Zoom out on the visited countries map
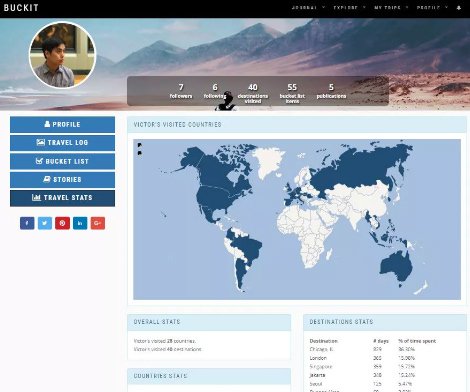 click(x=140, y=153)
